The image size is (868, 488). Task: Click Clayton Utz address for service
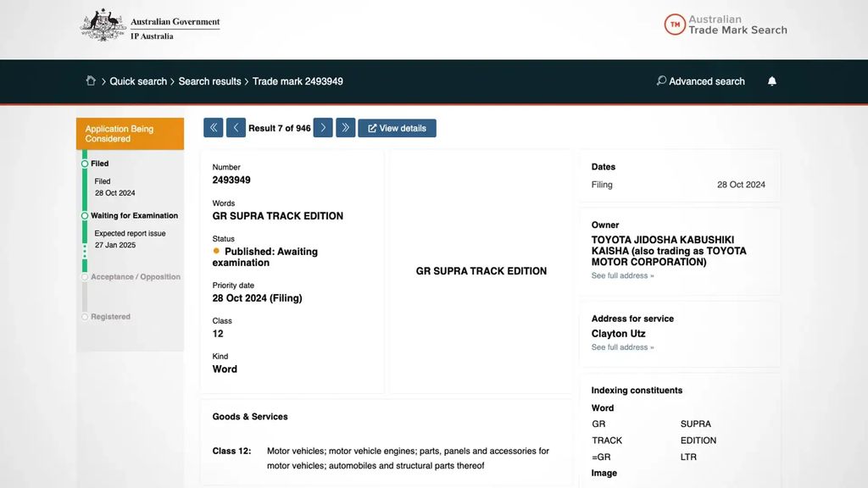(618, 334)
